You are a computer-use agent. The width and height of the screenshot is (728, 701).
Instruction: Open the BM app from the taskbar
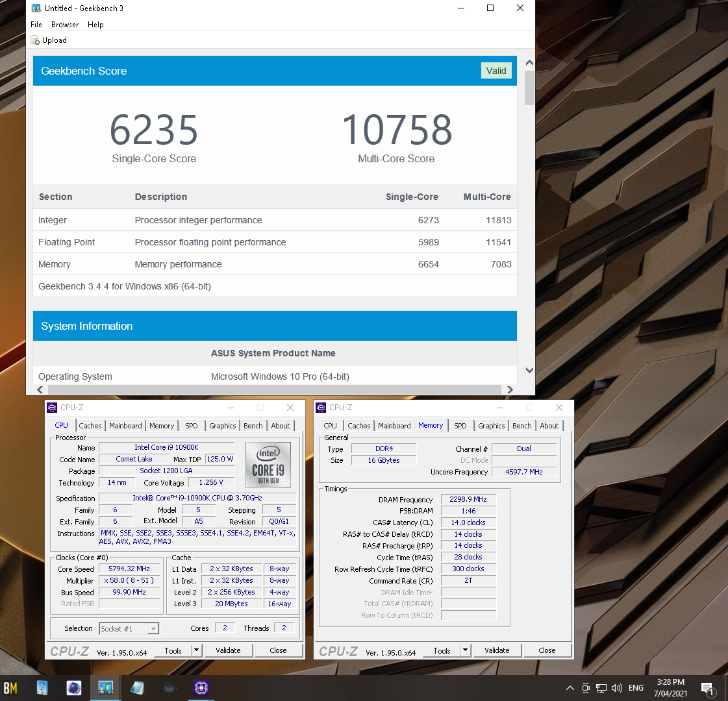[x=10, y=688]
